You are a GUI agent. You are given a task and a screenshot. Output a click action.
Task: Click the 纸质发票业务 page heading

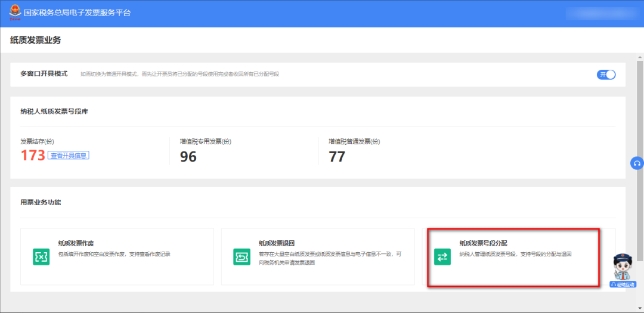[36, 41]
